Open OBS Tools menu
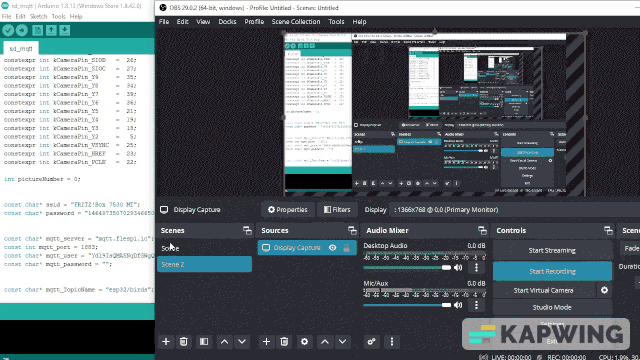 pyautogui.click(x=336, y=22)
